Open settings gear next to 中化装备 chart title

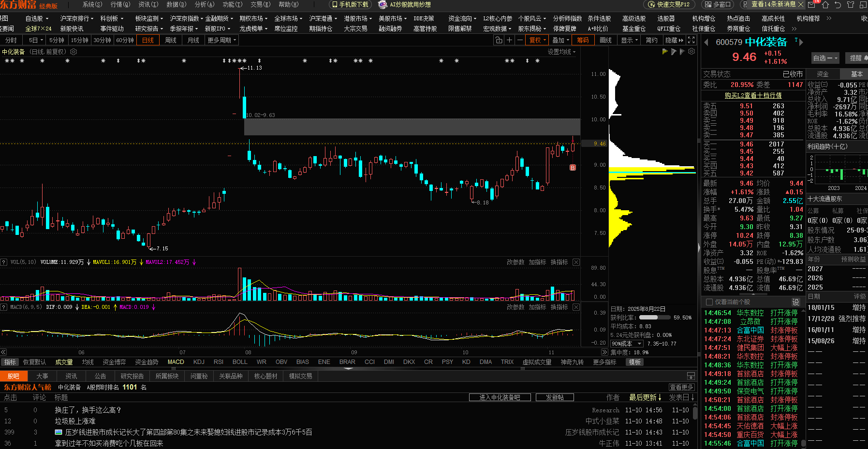pyautogui.click(x=74, y=52)
